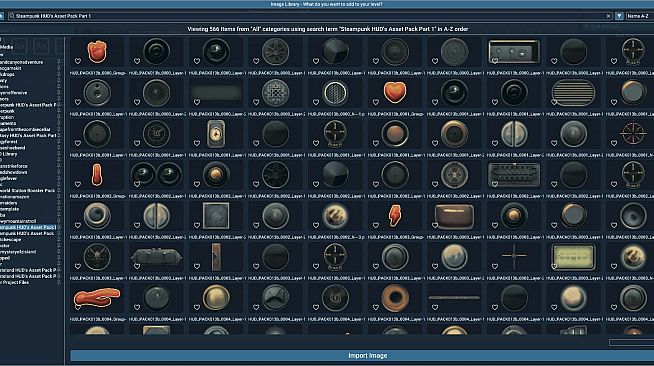Choose the square dark framed plate asset
Viewport: 654px width, 366px height.
(x=216, y=216)
